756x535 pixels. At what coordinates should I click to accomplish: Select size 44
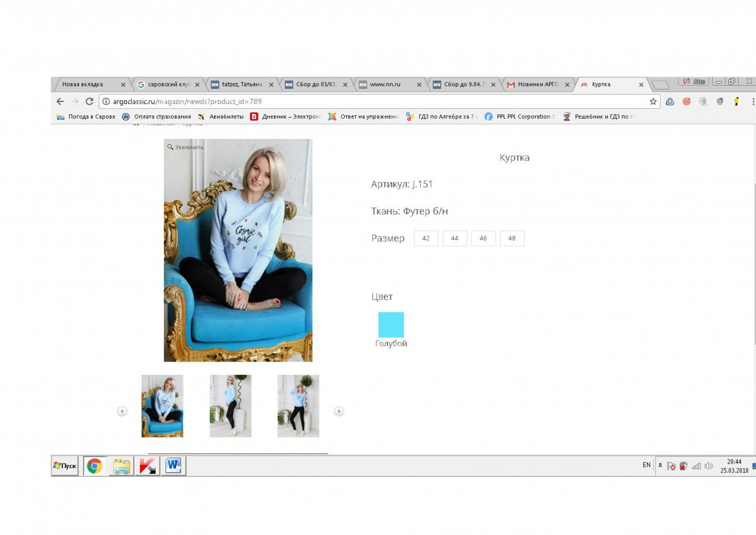point(455,238)
